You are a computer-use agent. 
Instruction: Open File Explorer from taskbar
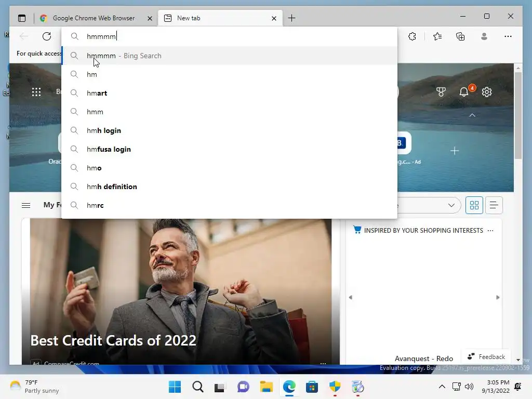point(267,387)
